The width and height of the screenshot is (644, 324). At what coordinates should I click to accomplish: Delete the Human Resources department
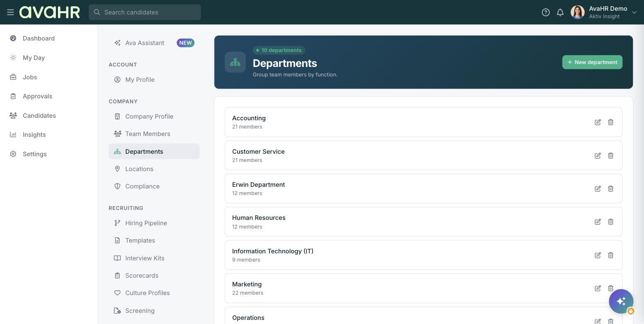click(610, 222)
